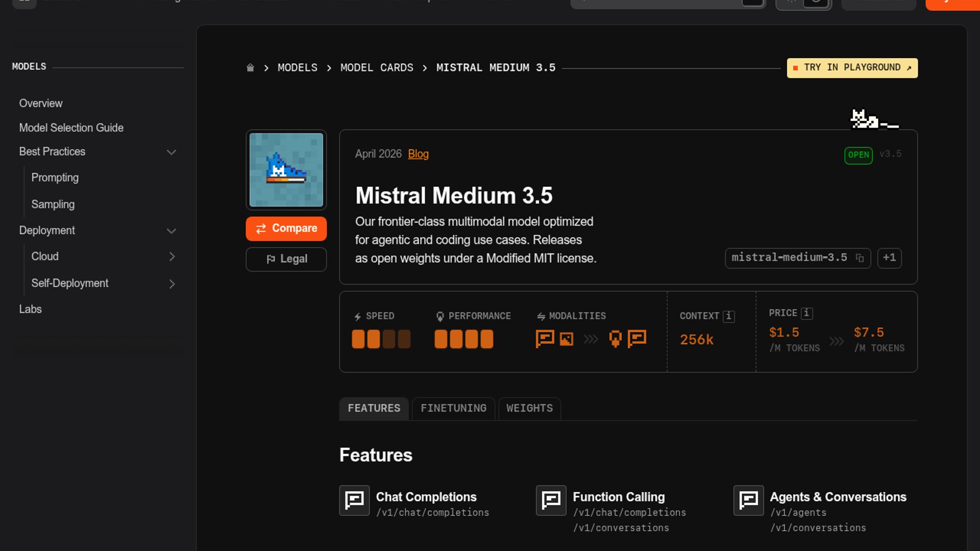Click the flag icon on the Legal button
The width and height of the screenshot is (980, 551).
pyautogui.click(x=271, y=259)
